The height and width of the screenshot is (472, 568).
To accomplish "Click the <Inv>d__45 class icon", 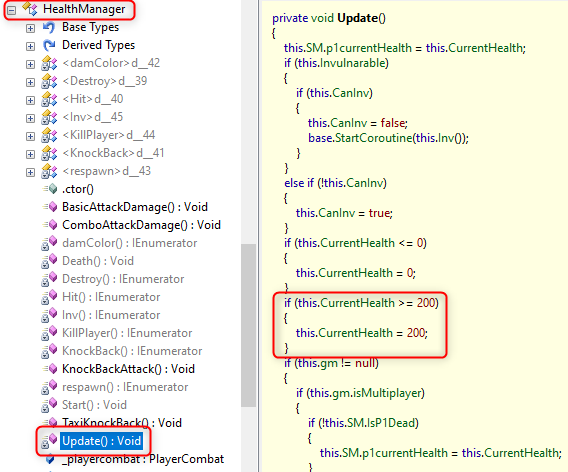I will pyautogui.click(x=49, y=117).
